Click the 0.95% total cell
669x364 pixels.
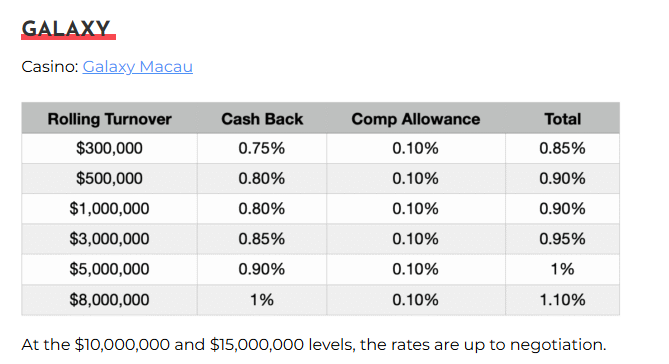point(562,239)
